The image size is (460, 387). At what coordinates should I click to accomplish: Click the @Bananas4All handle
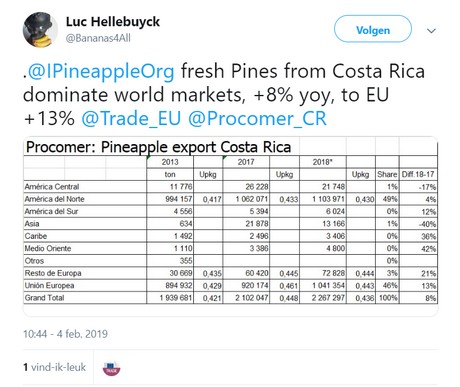tap(98, 38)
